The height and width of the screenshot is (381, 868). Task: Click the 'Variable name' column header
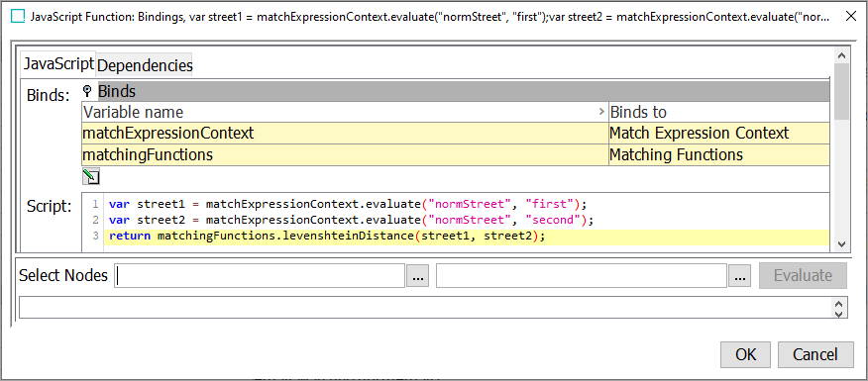coord(345,112)
